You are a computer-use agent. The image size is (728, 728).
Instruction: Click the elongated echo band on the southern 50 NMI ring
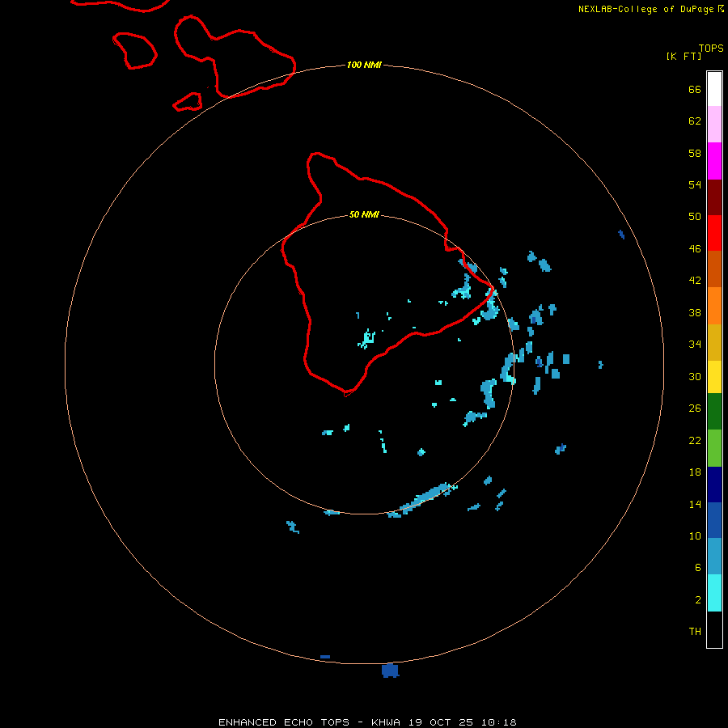[x=423, y=500]
